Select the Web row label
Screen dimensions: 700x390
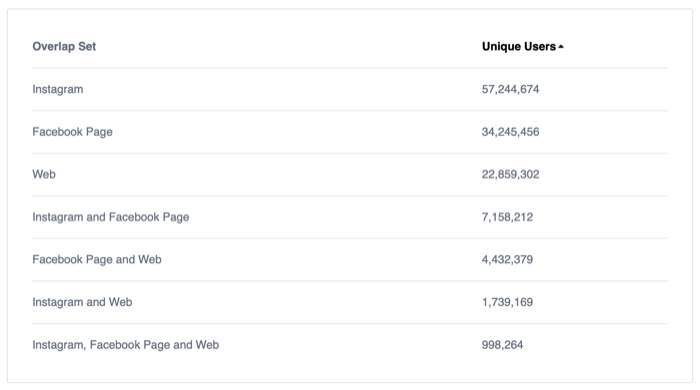coord(44,174)
